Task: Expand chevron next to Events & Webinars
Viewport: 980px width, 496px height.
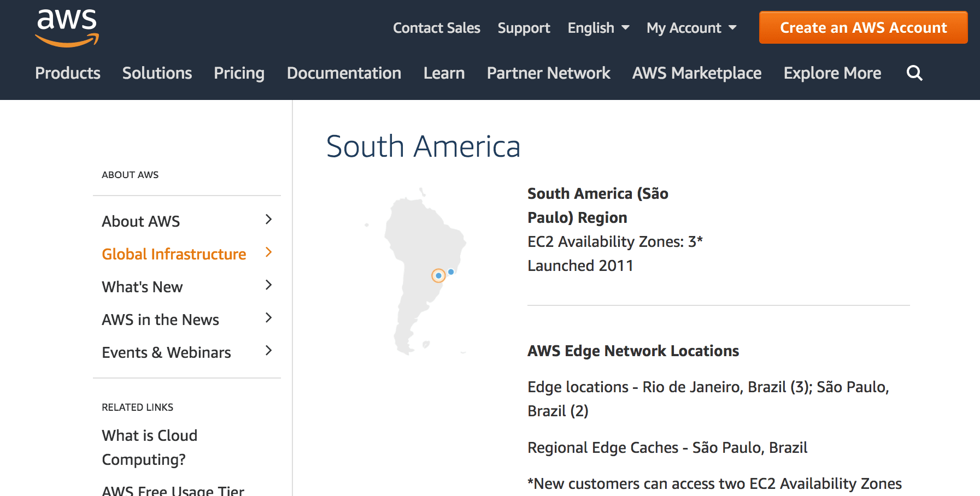Action: click(x=268, y=351)
